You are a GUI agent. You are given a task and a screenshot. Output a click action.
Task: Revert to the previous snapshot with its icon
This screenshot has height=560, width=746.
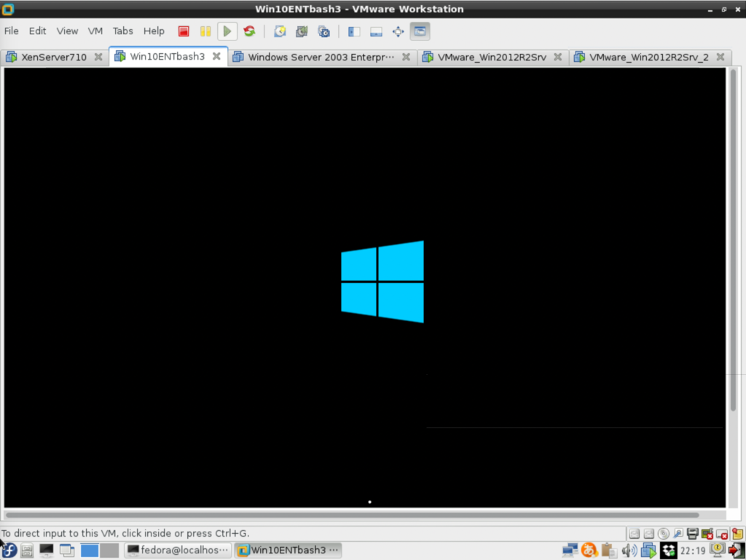302,31
